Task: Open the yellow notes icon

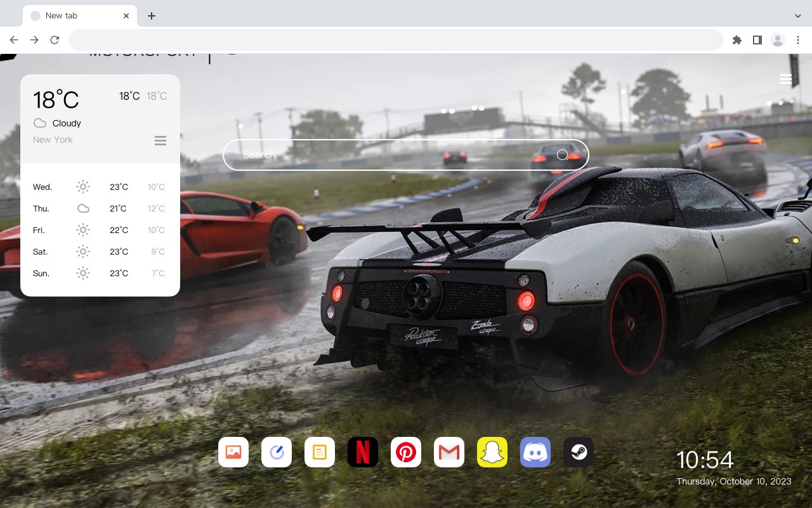Action: click(320, 452)
